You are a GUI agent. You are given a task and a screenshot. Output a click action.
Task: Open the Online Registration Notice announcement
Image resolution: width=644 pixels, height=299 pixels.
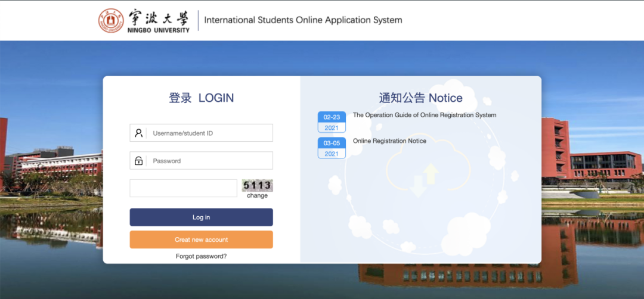(x=389, y=141)
